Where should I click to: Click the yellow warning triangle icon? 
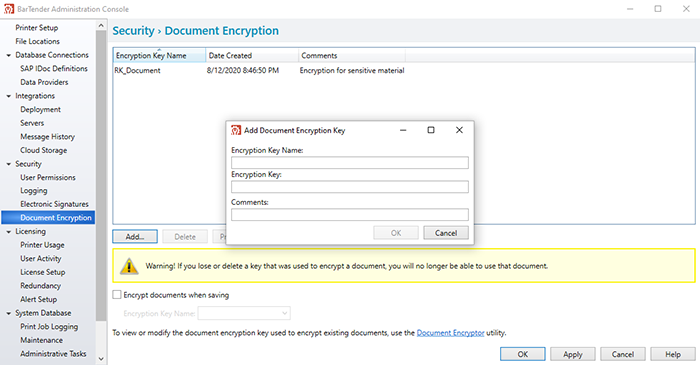pos(129,266)
